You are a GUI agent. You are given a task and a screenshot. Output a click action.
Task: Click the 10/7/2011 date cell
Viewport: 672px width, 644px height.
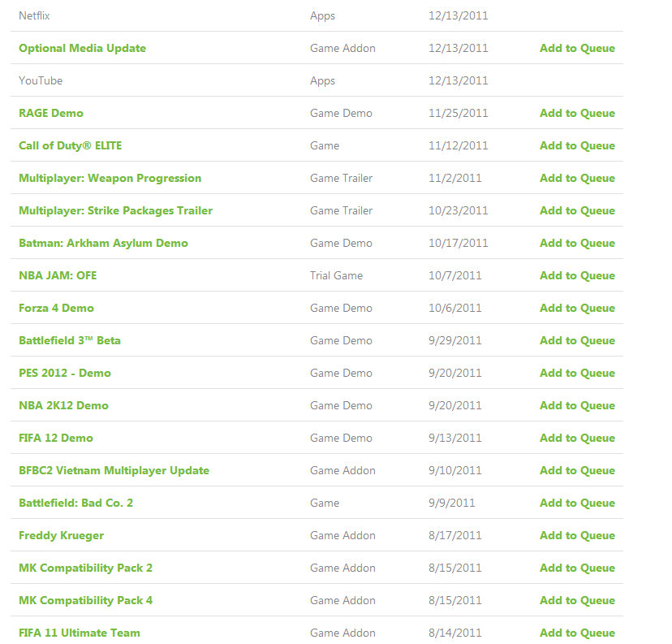pyautogui.click(x=455, y=275)
